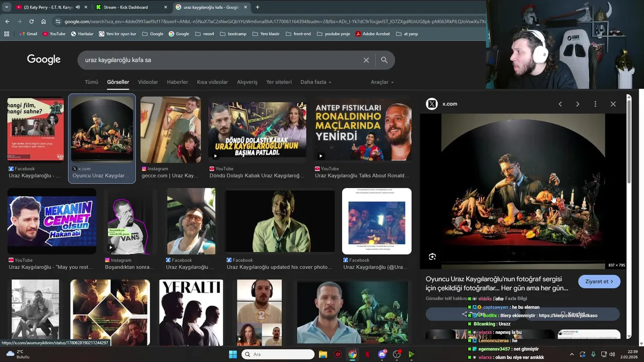The image size is (644, 362).
Task: Open the Gmail bookmark
Action: click(28, 34)
